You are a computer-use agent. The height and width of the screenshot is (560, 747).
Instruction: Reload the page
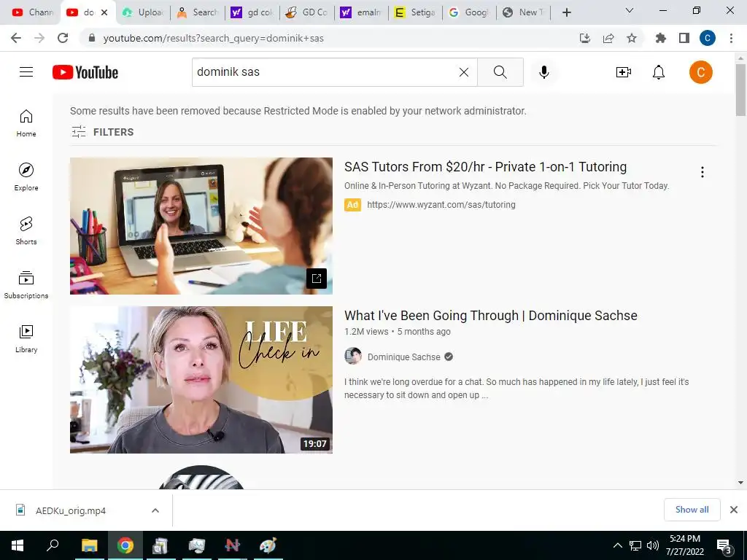(63, 38)
